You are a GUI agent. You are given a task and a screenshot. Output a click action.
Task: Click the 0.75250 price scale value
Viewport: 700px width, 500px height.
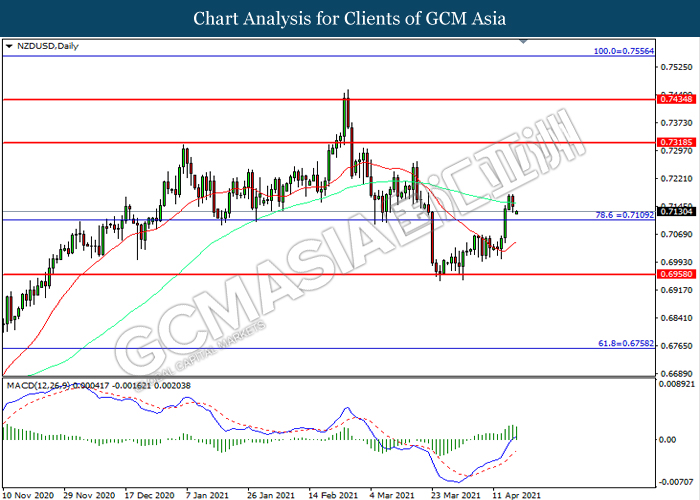coord(676,67)
